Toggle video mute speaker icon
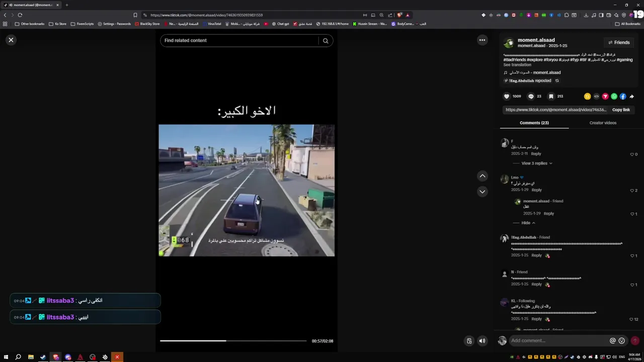This screenshot has width=644, height=362. (x=482, y=341)
